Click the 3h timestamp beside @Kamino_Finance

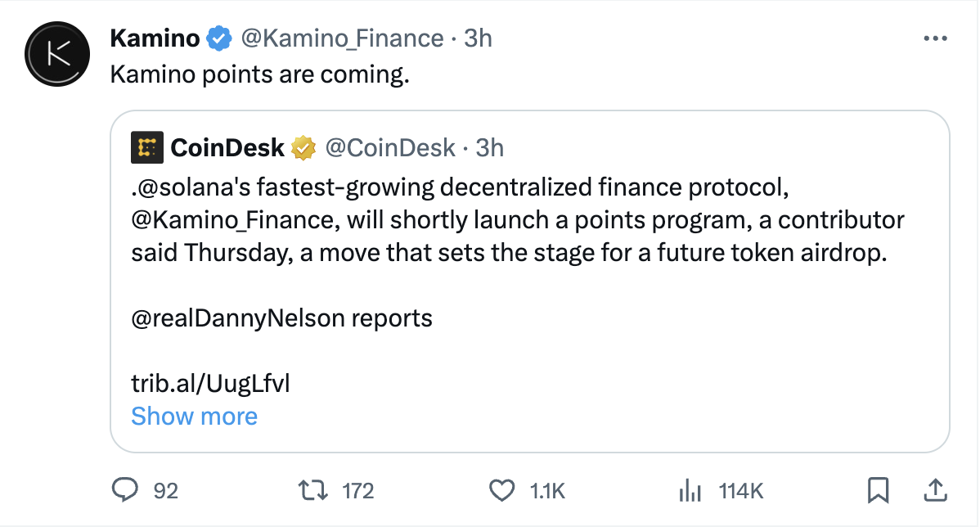coord(478,38)
